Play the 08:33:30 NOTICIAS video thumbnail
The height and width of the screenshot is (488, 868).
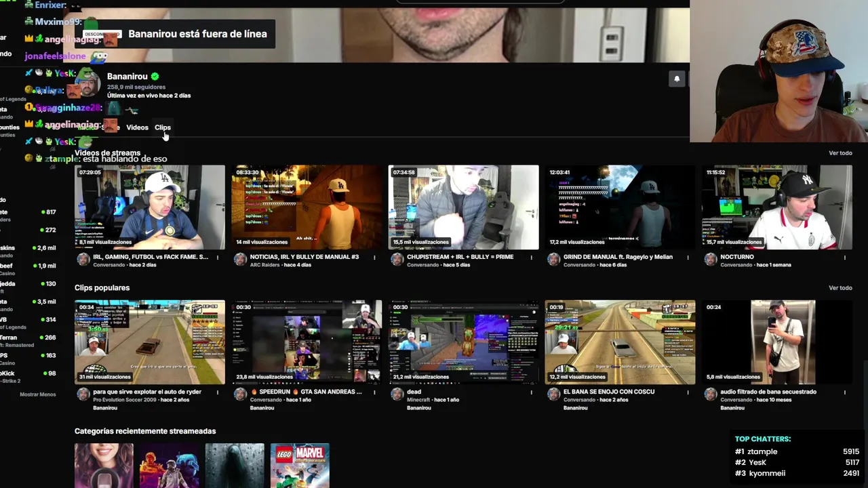pyautogui.click(x=307, y=207)
